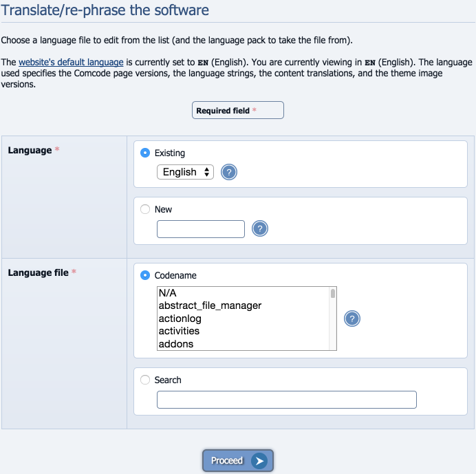Select abstract_file_manager in the list
Image resolution: width=476 pixels, height=474 pixels.
244,305
